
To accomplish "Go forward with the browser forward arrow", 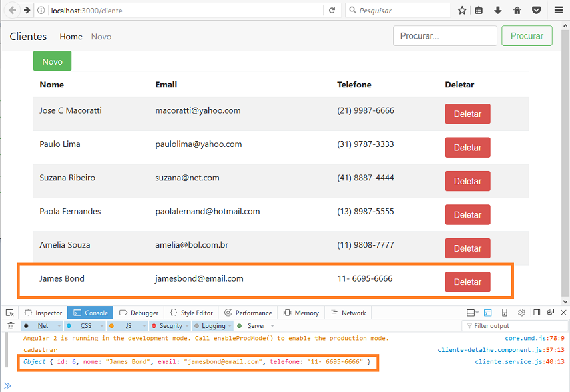I will (x=27, y=10).
